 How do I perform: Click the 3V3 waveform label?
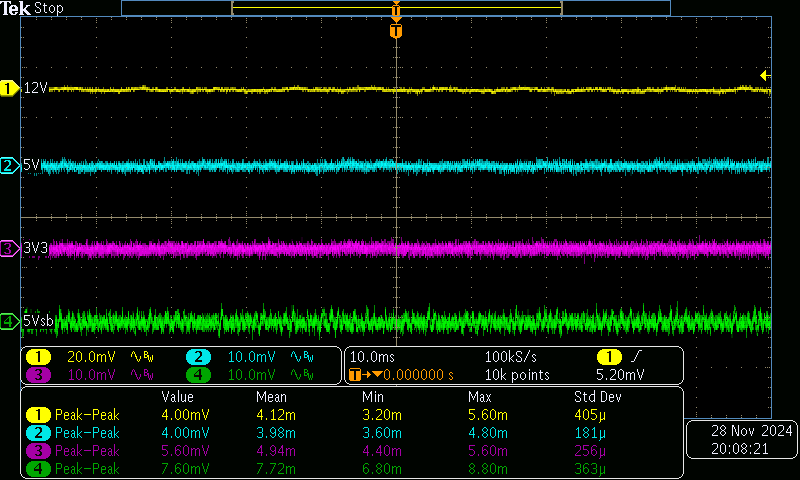coord(35,248)
